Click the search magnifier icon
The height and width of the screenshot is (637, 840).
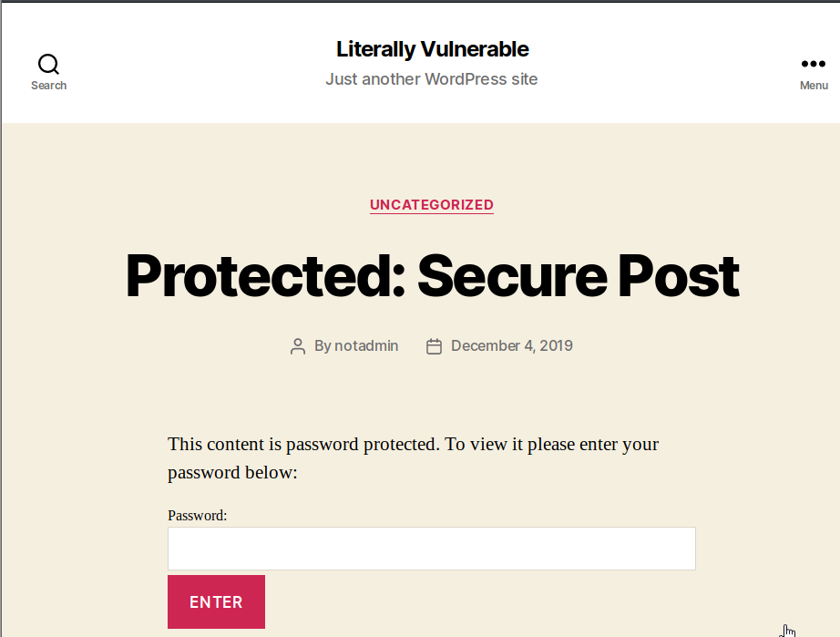coord(48,63)
